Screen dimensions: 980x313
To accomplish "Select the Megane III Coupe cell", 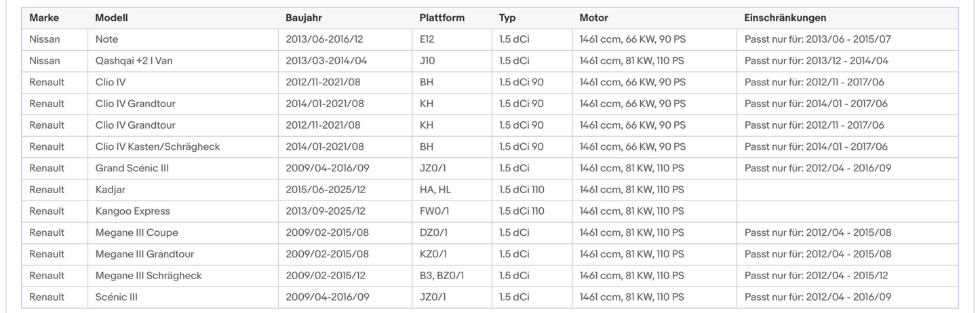I will click(137, 233).
